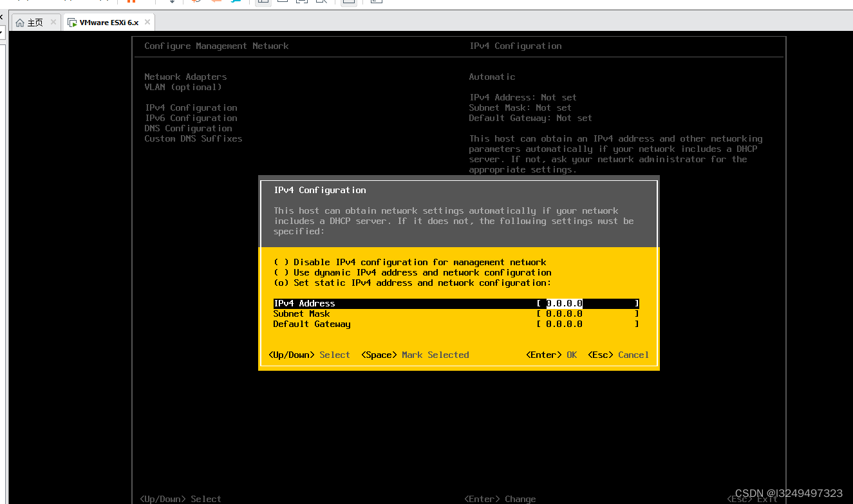Select Use dynamic IPv4 address option
This screenshot has width=853, height=504.
tap(412, 273)
